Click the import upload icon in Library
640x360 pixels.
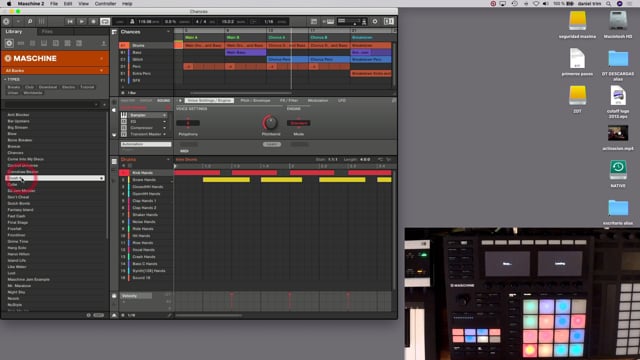tap(103, 43)
